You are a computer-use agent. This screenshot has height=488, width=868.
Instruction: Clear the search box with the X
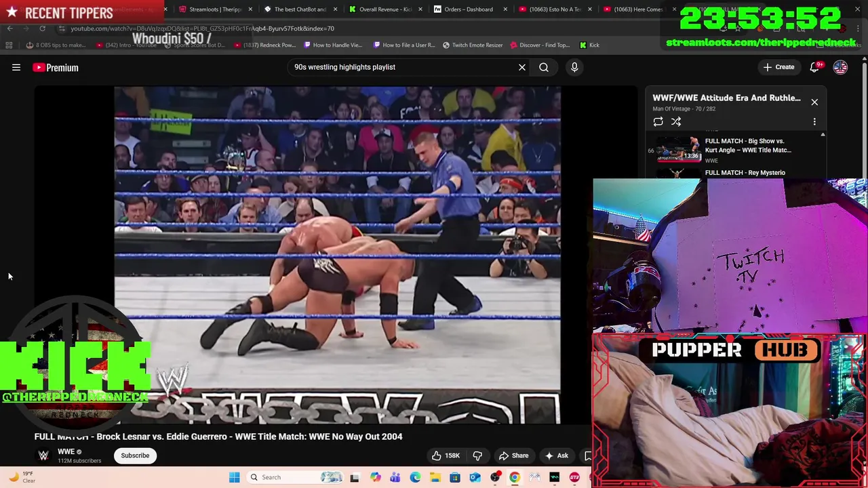point(522,67)
